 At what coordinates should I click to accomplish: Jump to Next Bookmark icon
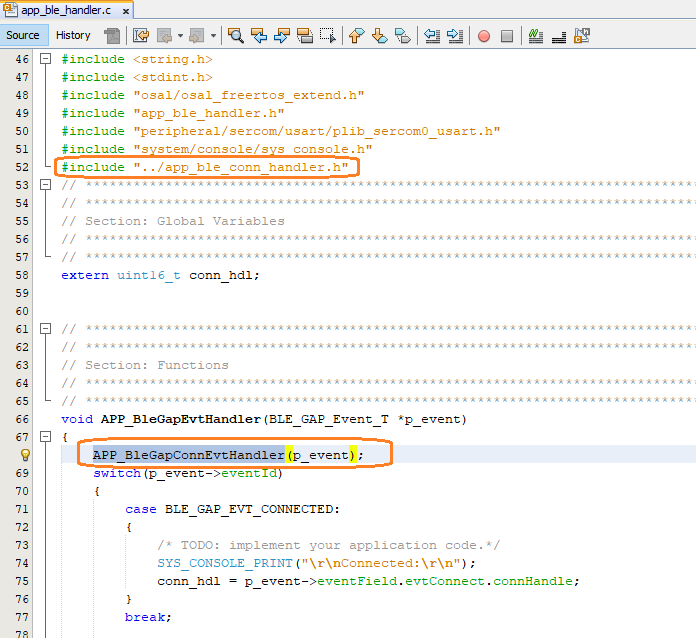(379, 36)
